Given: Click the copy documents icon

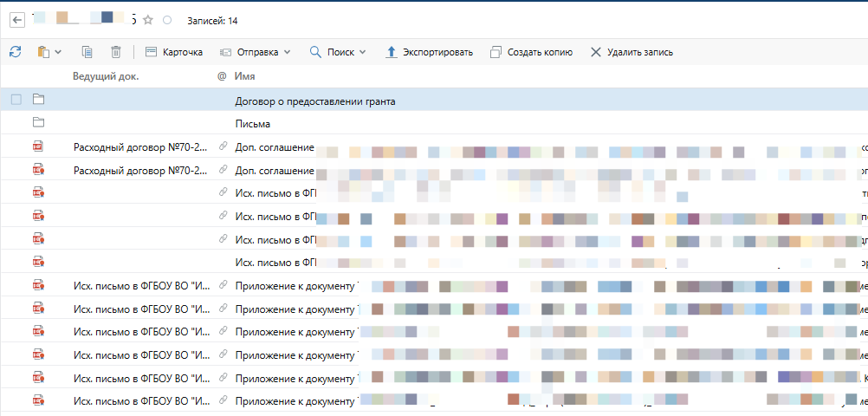Looking at the screenshot, I should 87,52.
